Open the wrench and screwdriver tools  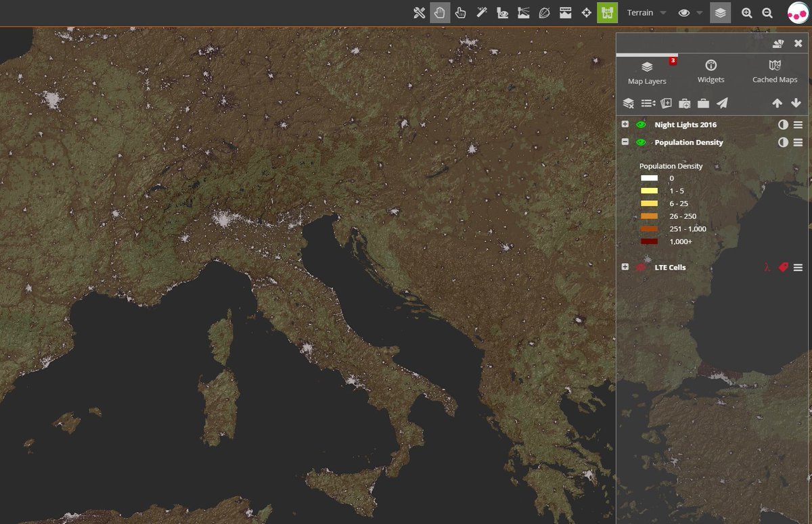tap(419, 13)
